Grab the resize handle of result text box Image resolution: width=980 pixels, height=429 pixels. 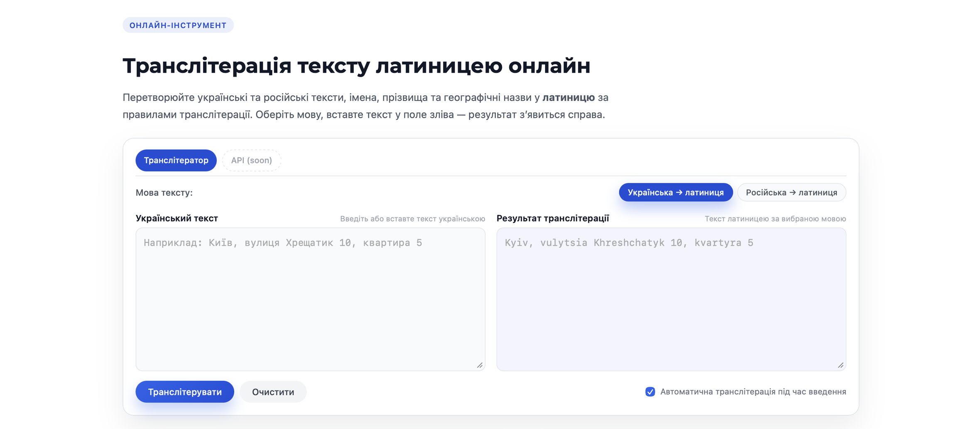(x=841, y=365)
